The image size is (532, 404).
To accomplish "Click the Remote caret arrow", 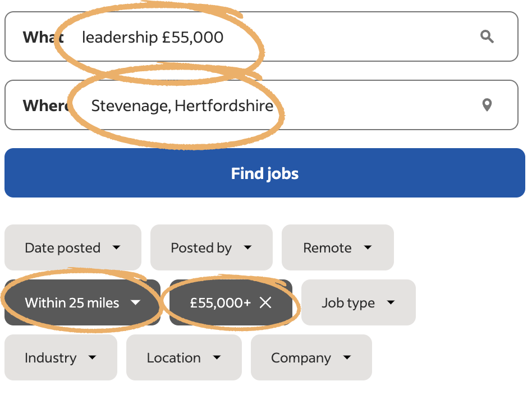I will tap(368, 247).
